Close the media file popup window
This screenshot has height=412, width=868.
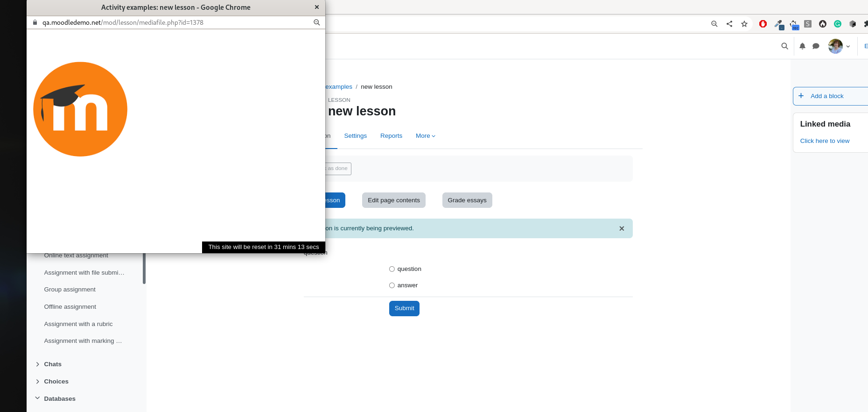(x=317, y=7)
